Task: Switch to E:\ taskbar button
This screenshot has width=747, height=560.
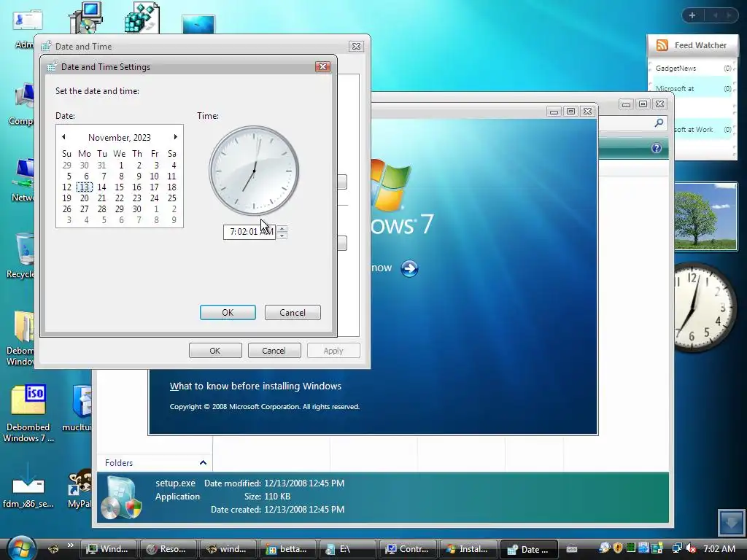Action: pyautogui.click(x=347, y=549)
